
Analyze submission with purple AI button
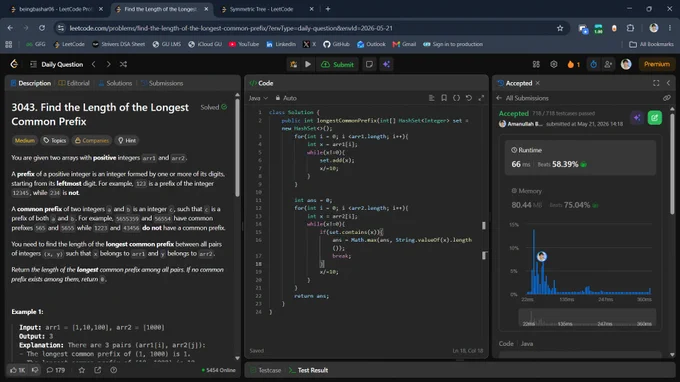click(x=637, y=118)
